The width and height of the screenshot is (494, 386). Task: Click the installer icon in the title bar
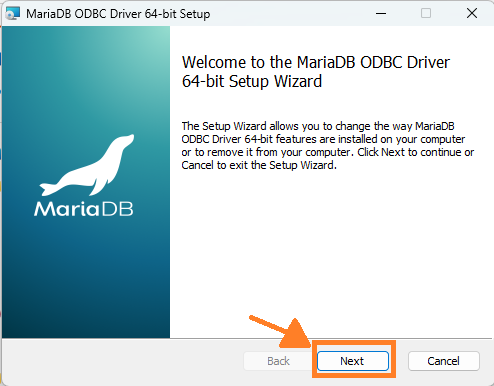tap(13, 14)
